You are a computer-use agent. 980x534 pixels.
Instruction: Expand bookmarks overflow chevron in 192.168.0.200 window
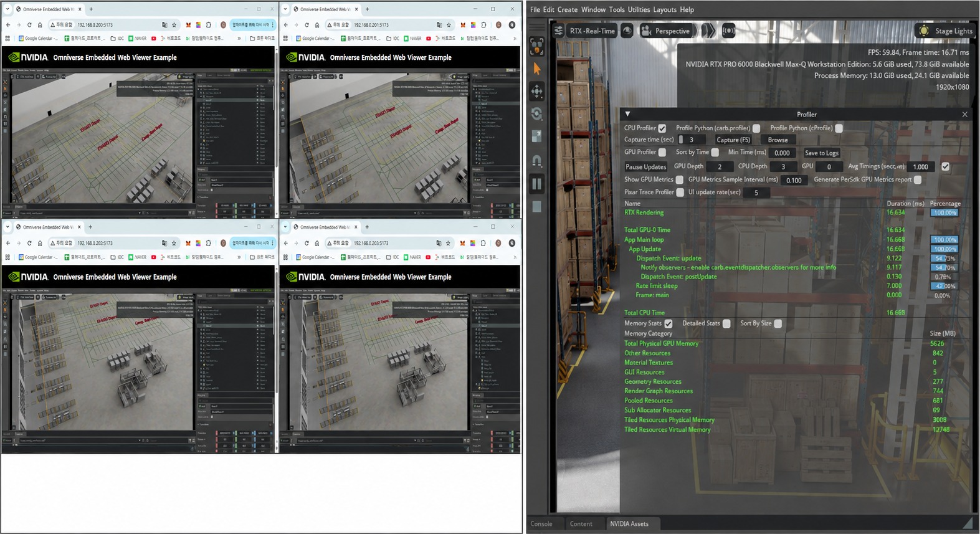point(239,38)
